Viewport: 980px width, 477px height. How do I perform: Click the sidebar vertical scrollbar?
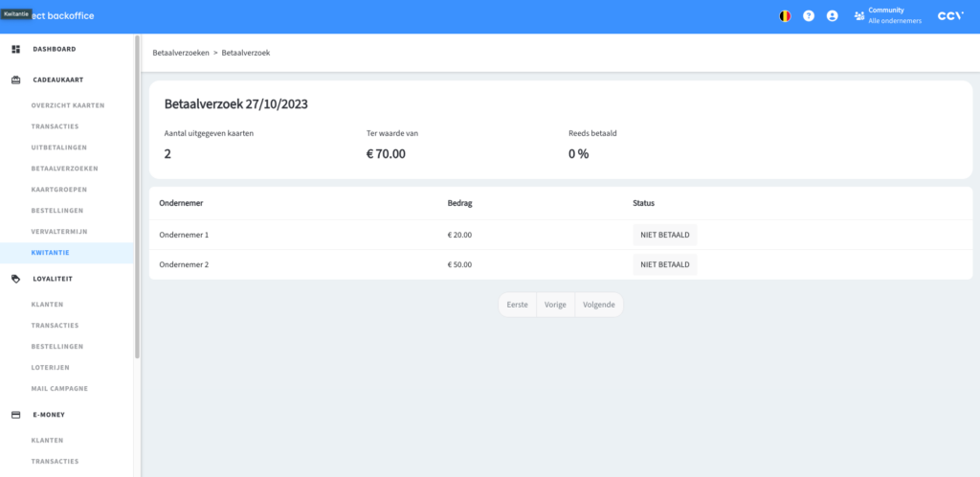137,197
